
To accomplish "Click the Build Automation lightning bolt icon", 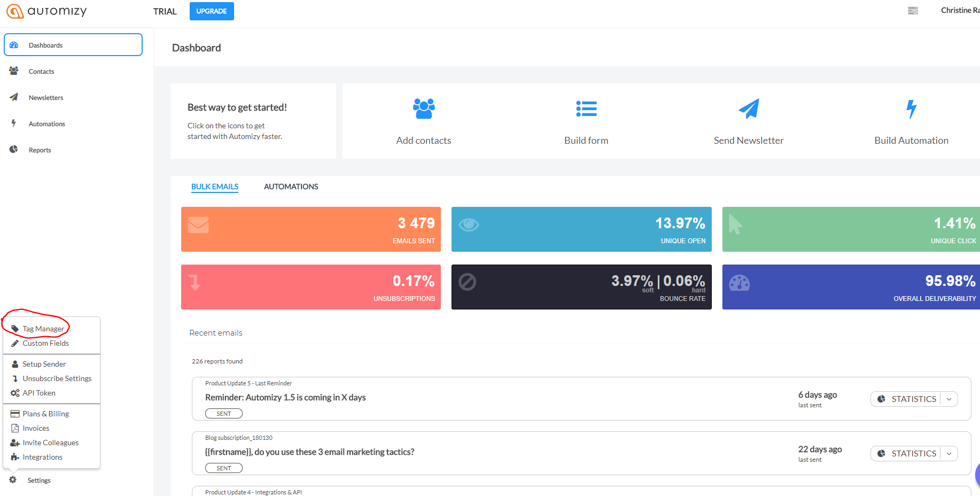I will click(x=911, y=109).
